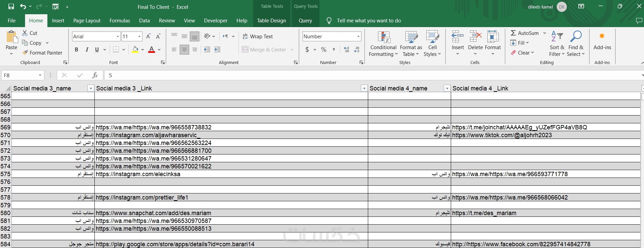Open the Clear button menu
This screenshot has height=248, width=644.
pos(522,53)
